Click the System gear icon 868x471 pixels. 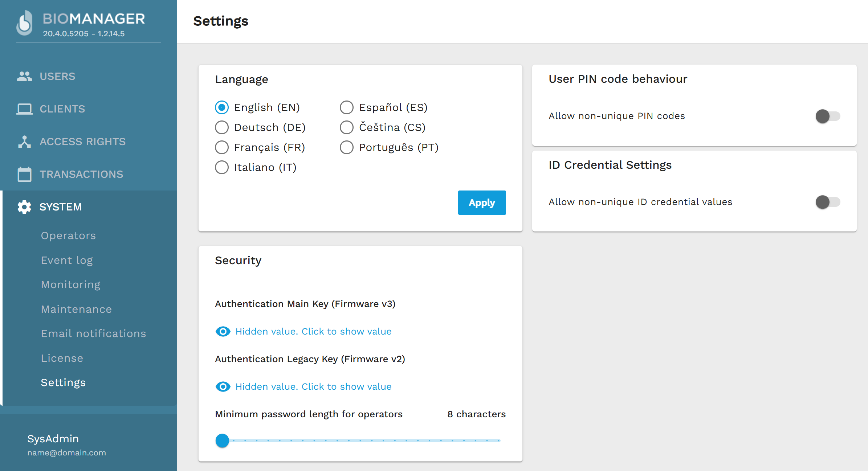[24, 207]
